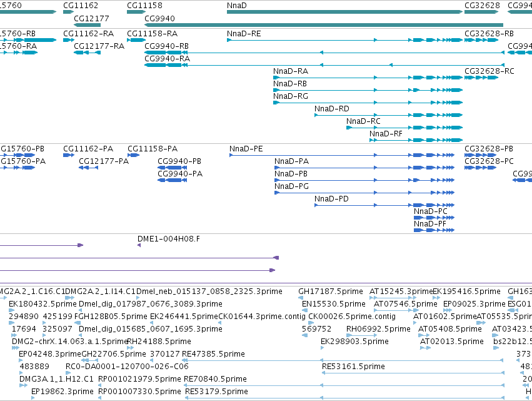Click EST AT15245.3prime
Screen dimensions: 532x401
tap(393, 298)
